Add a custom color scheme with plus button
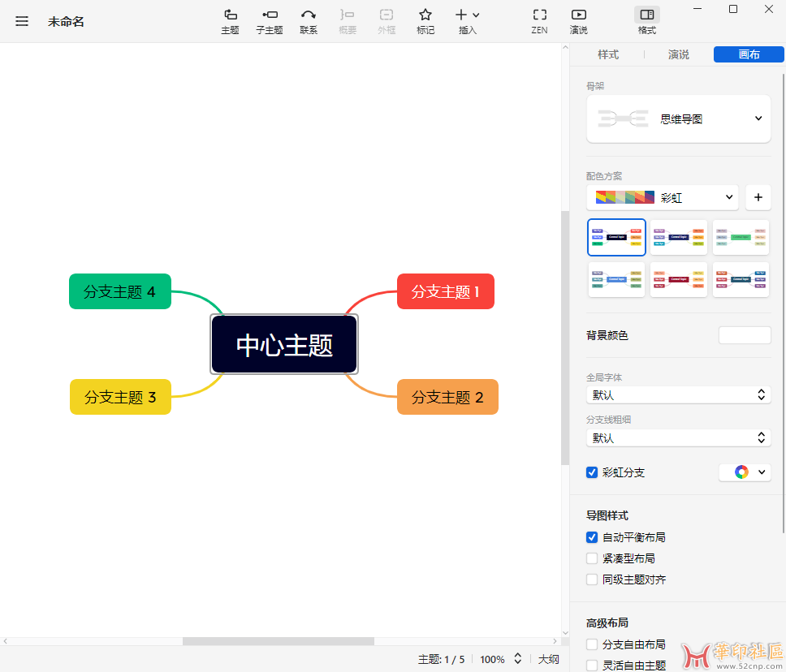The height and width of the screenshot is (672, 786). (758, 197)
